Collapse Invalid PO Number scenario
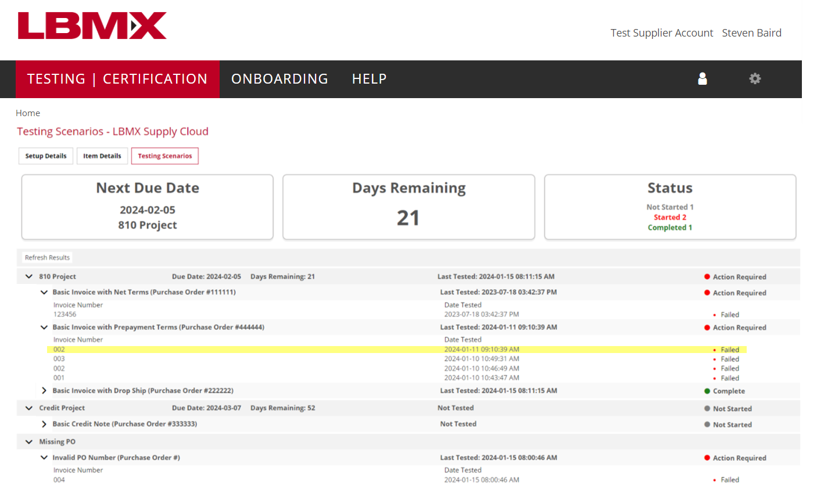The height and width of the screenshot is (504, 817). [x=44, y=458]
